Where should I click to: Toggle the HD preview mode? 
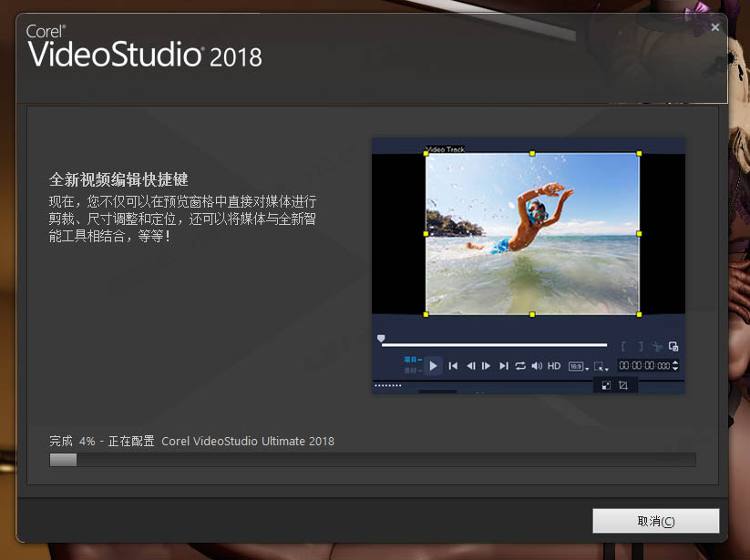pos(554,366)
